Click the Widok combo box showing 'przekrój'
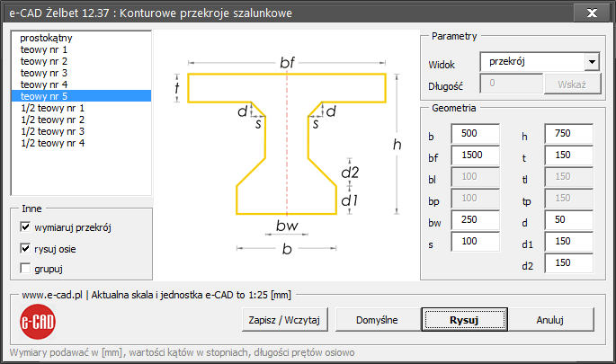 [x=540, y=62]
